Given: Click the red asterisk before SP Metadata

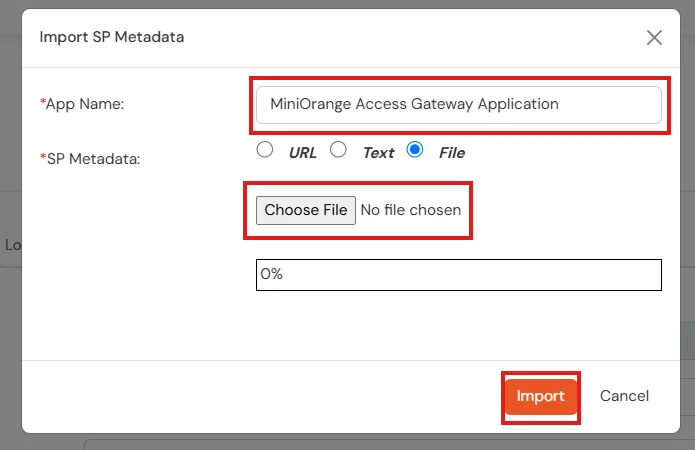Looking at the screenshot, I should pos(43,157).
